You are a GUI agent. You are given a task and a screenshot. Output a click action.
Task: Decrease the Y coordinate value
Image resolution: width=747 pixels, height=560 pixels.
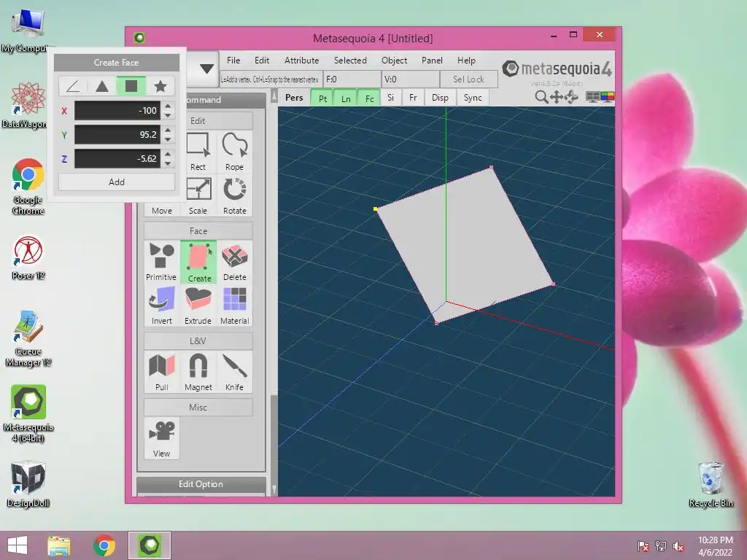(x=168, y=139)
